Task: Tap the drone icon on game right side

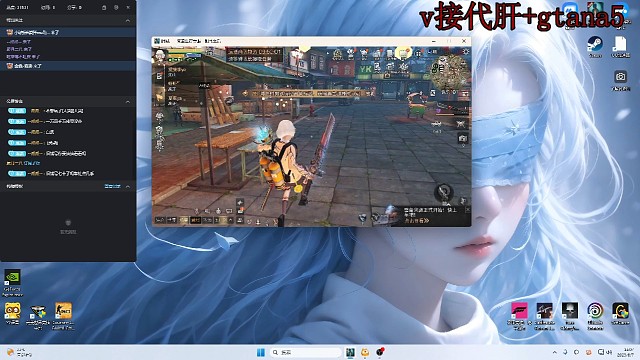Action: coord(461,124)
